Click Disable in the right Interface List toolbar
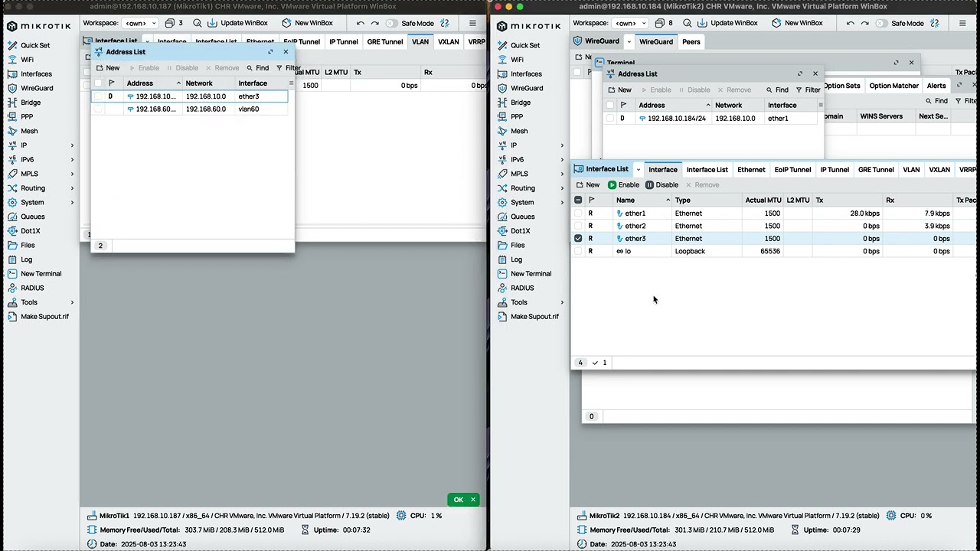 661,185
